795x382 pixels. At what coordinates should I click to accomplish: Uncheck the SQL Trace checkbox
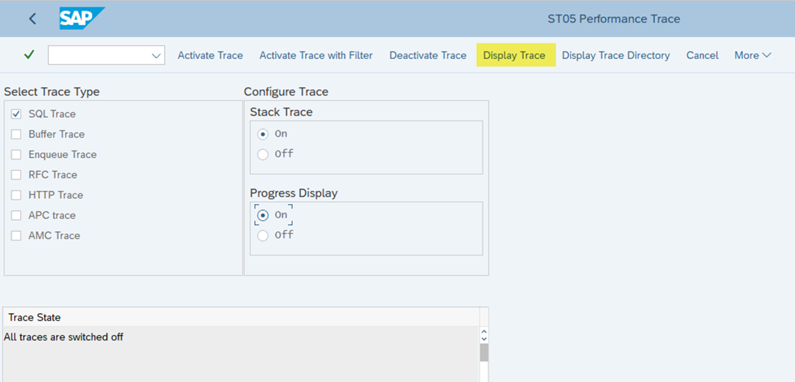pos(16,114)
